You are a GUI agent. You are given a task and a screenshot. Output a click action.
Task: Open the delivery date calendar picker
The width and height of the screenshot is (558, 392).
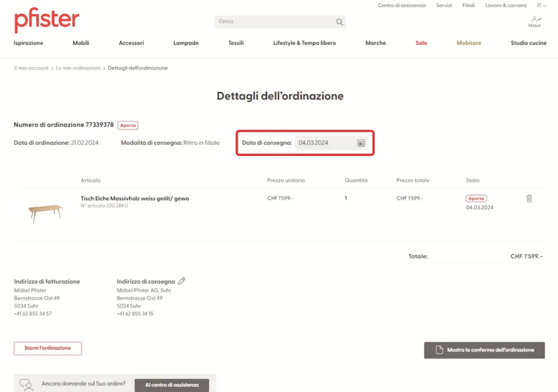tap(361, 143)
